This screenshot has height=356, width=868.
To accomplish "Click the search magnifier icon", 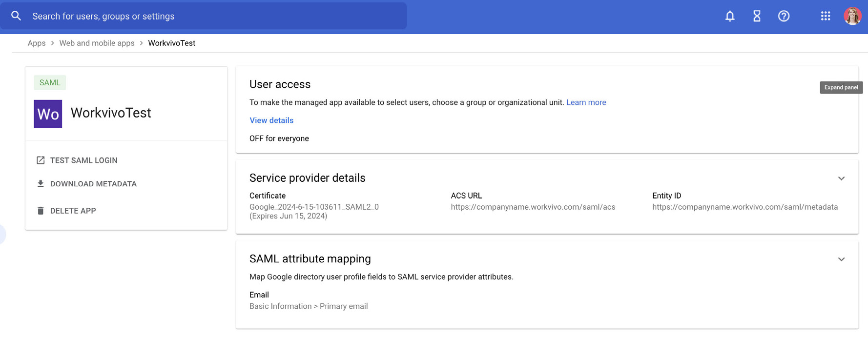I will [16, 16].
